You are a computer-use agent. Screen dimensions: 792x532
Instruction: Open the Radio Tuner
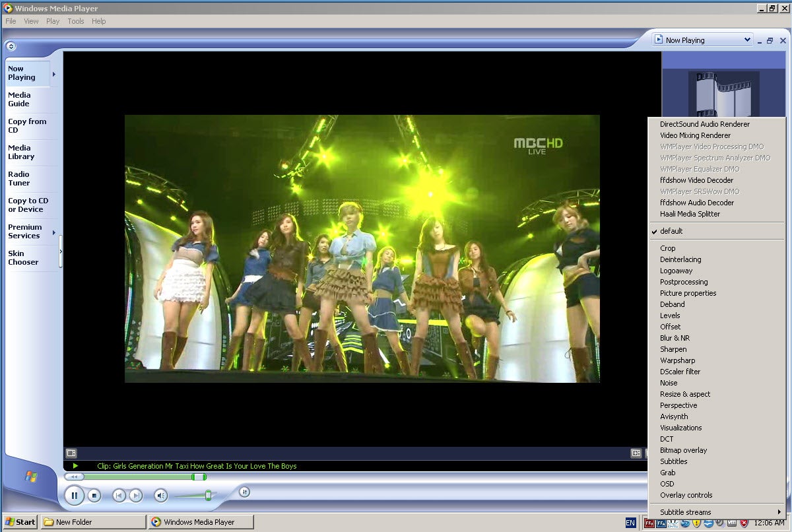pyautogui.click(x=27, y=179)
